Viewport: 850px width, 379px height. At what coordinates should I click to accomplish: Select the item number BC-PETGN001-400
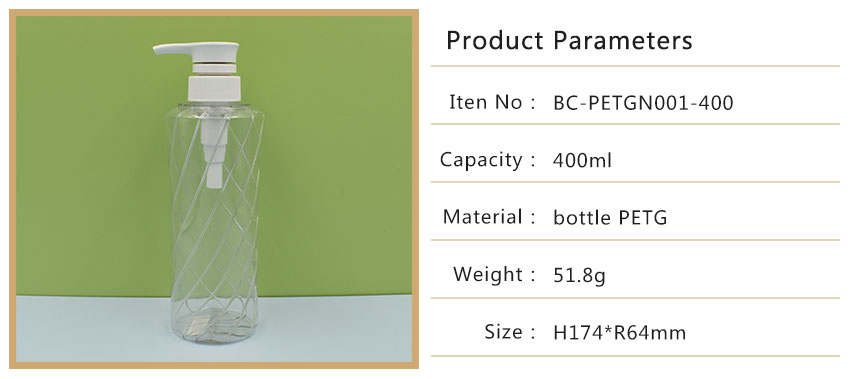[x=643, y=102]
